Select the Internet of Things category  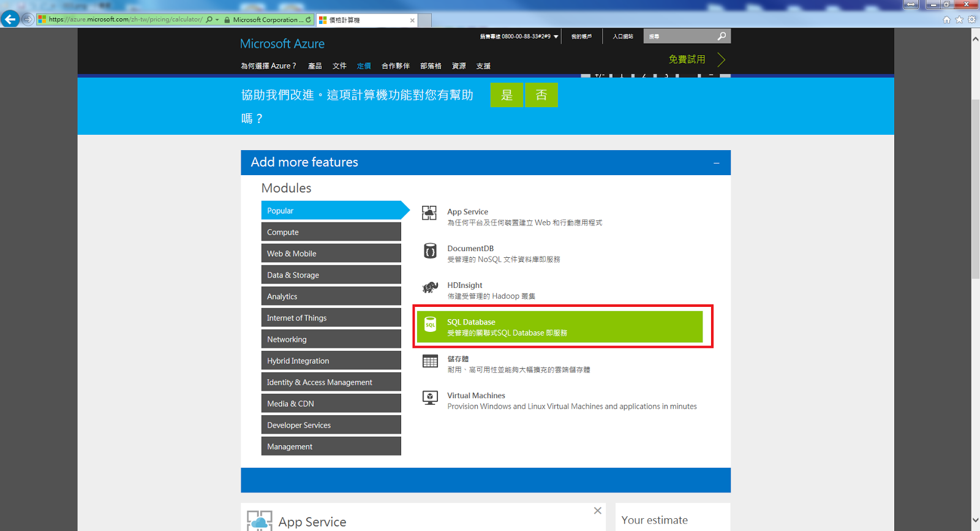[331, 318]
